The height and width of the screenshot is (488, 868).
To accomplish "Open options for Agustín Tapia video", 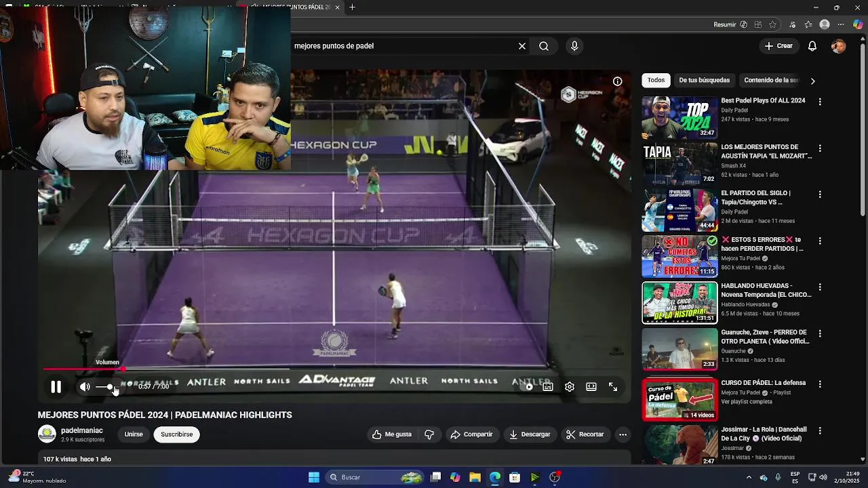I will 820,148.
